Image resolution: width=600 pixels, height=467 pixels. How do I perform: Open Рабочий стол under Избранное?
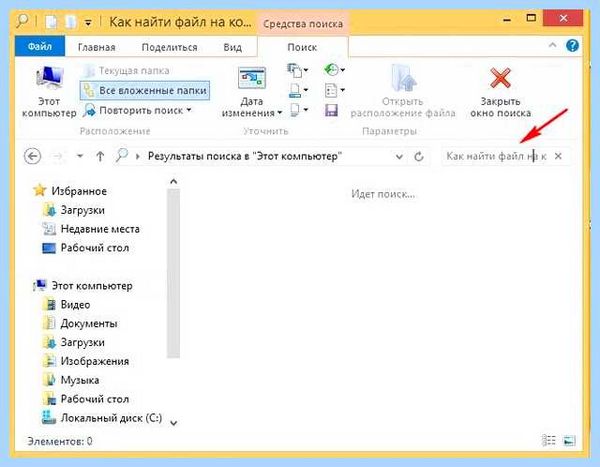(86, 248)
